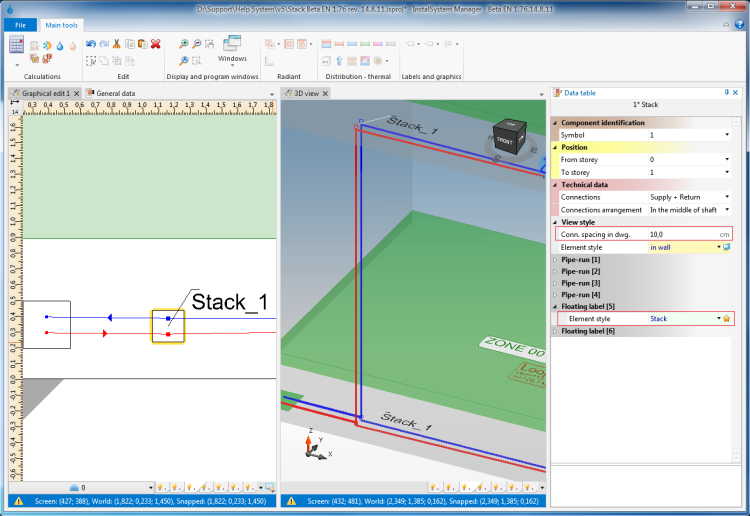Collapse the Floating label [5] section

555,307
